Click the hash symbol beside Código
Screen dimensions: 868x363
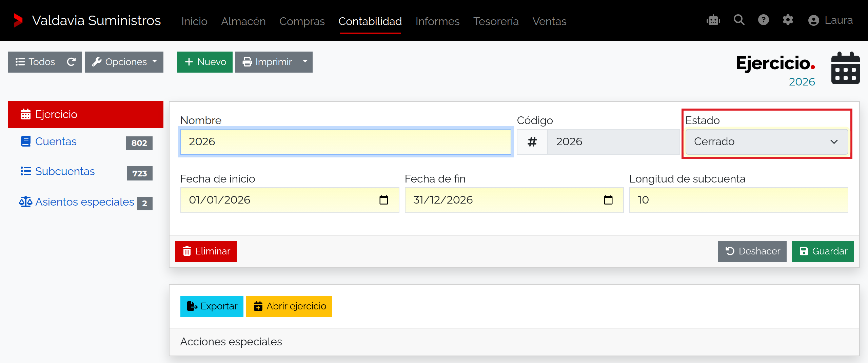point(532,142)
